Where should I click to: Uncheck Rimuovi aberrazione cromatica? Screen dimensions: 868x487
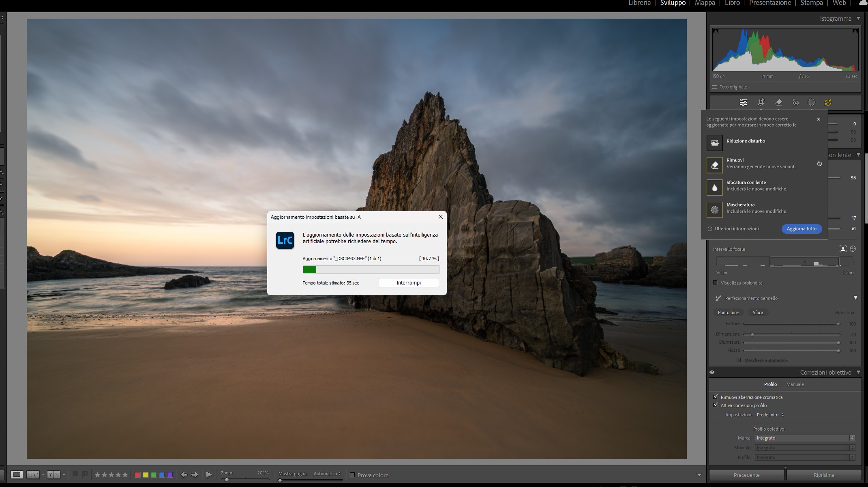pos(716,397)
